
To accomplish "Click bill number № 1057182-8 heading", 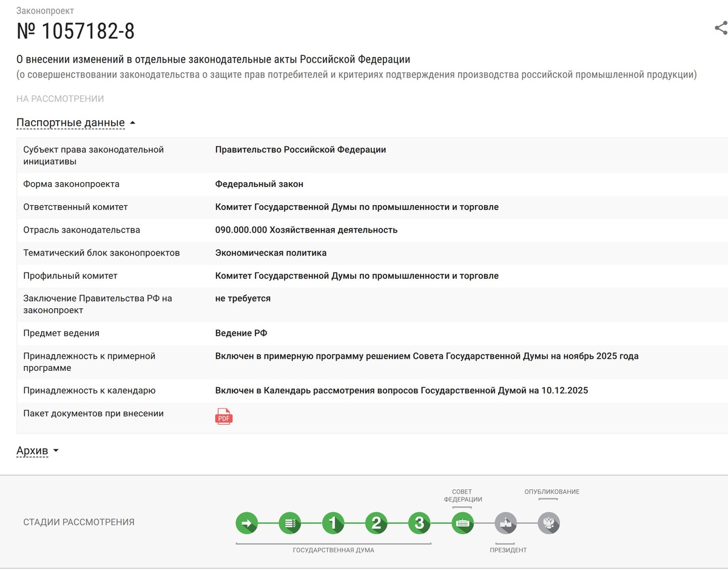I will tap(76, 31).
